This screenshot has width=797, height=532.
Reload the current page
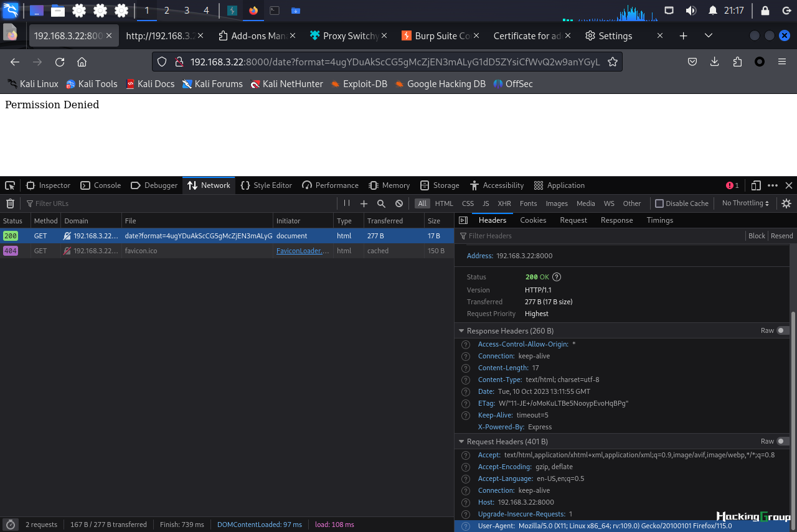point(60,62)
